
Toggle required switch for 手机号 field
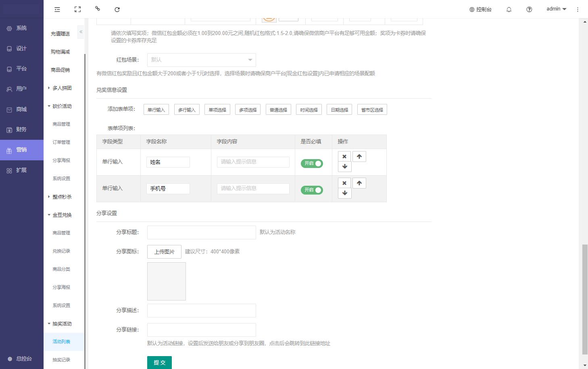(x=312, y=190)
